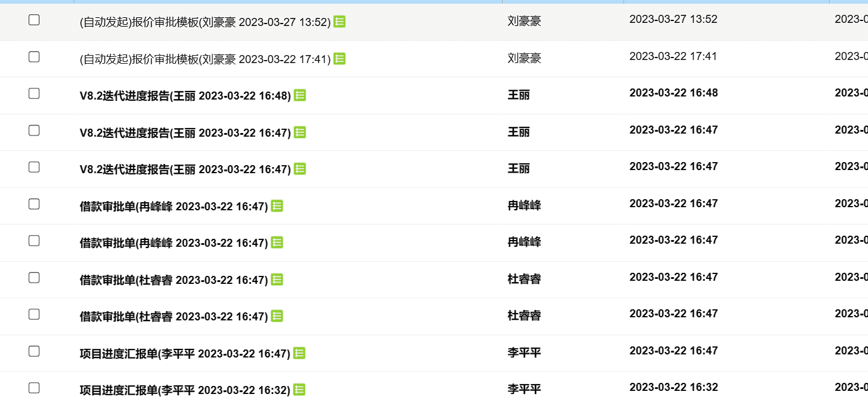This screenshot has height=407, width=868.
Task: Click green icon after 项目进度汇报单 16:47 title
Action: pyautogui.click(x=299, y=353)
